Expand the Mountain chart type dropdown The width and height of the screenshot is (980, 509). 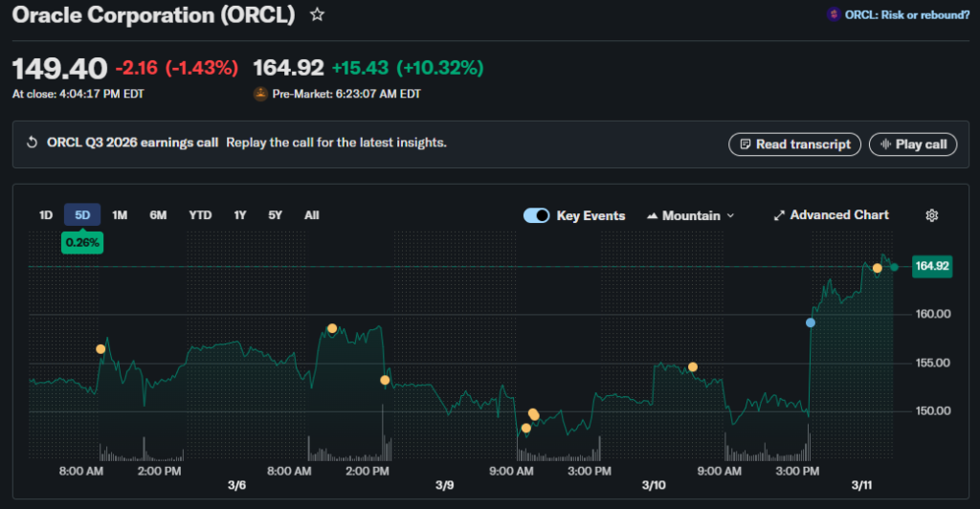(x=691, y=215)
